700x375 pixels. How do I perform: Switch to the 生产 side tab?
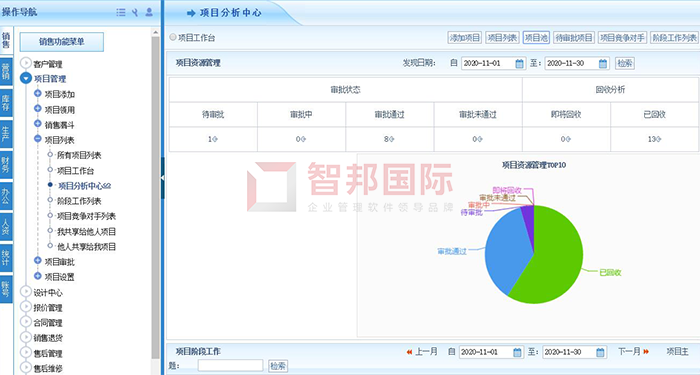6,134
